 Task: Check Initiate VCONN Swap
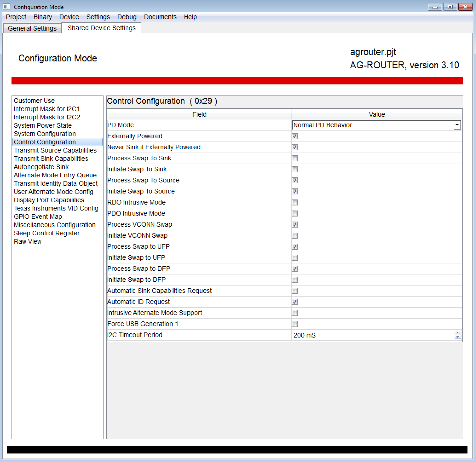(295, 236)
